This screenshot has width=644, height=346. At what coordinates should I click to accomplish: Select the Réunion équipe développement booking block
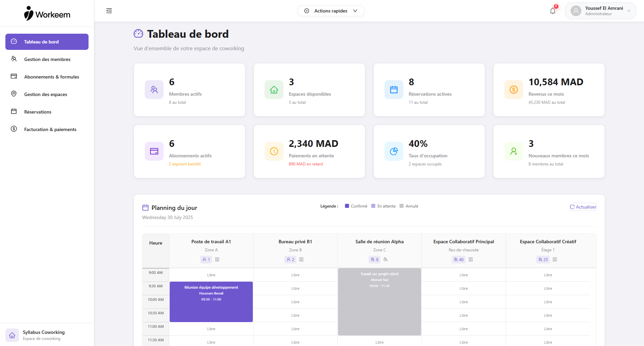211,302
